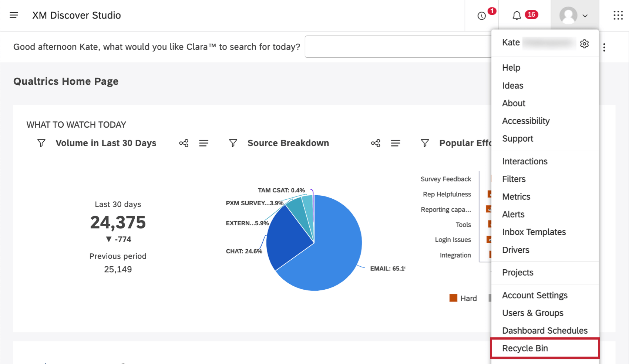Click the Hard legend color swatch
This screenshot has width=629, height=364.
pos(453,298)
